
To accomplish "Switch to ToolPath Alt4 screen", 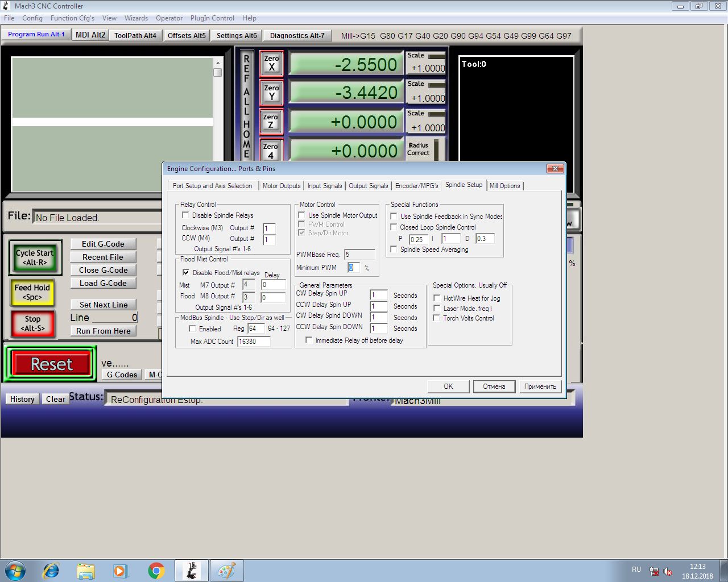I will pos(135,35).
